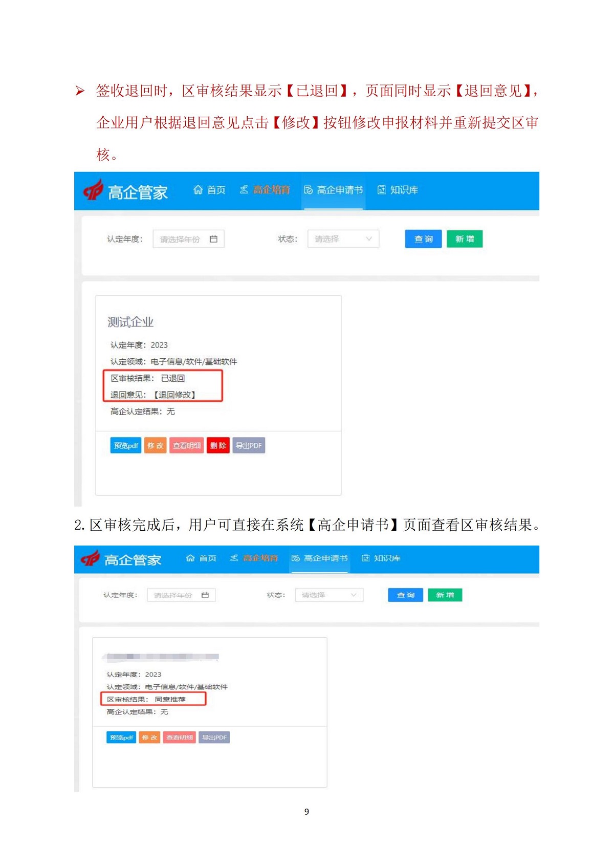
Task: Click the 认定年度 year field in the lower screenshot
Action: tap(181, 595)
